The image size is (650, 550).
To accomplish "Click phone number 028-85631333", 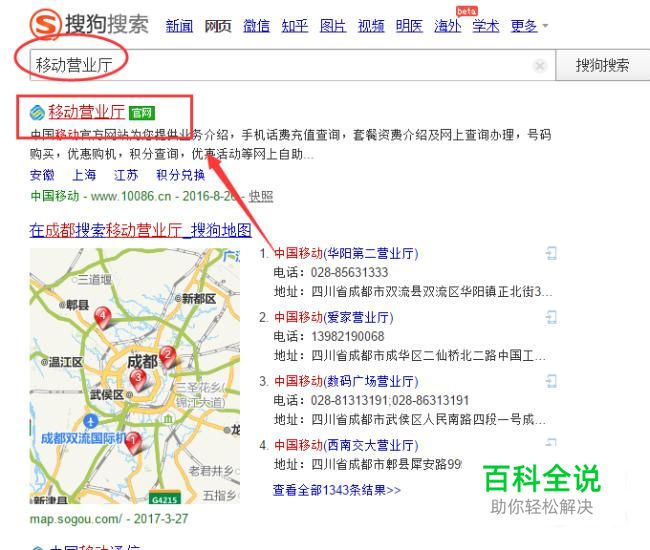I will coord(349,272).
